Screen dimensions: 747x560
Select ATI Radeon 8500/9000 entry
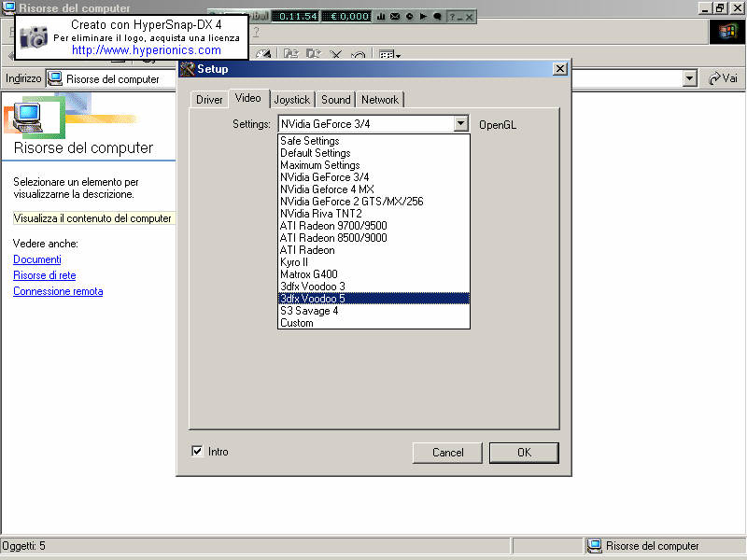tap(373, 238)
